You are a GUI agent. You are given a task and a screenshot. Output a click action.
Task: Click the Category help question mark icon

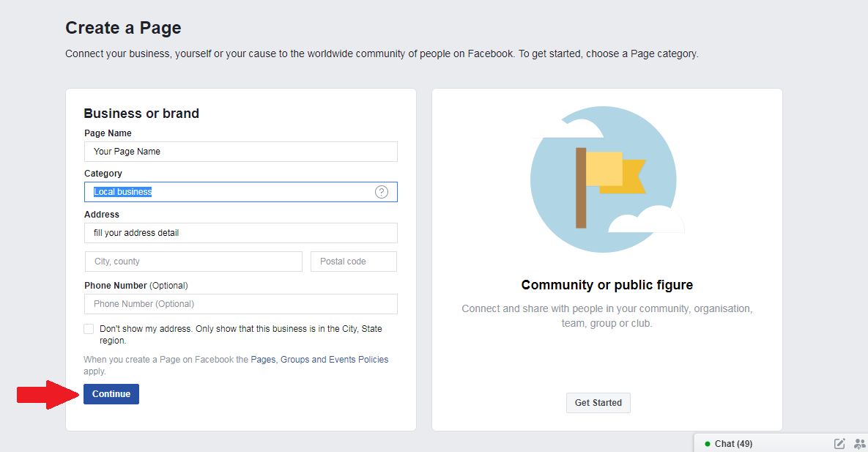[x=381, y=192]
